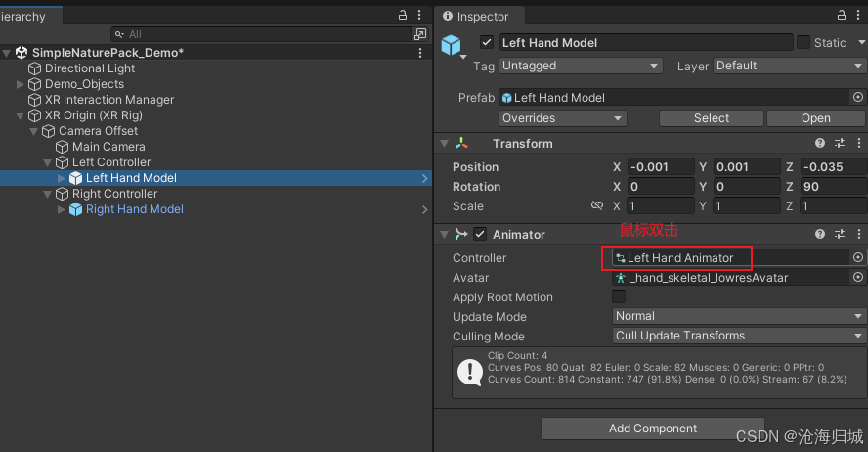Viewport: 868px width, 452px height.
Task: Expand the Left Hand Model node
Action: click(61, 178)
